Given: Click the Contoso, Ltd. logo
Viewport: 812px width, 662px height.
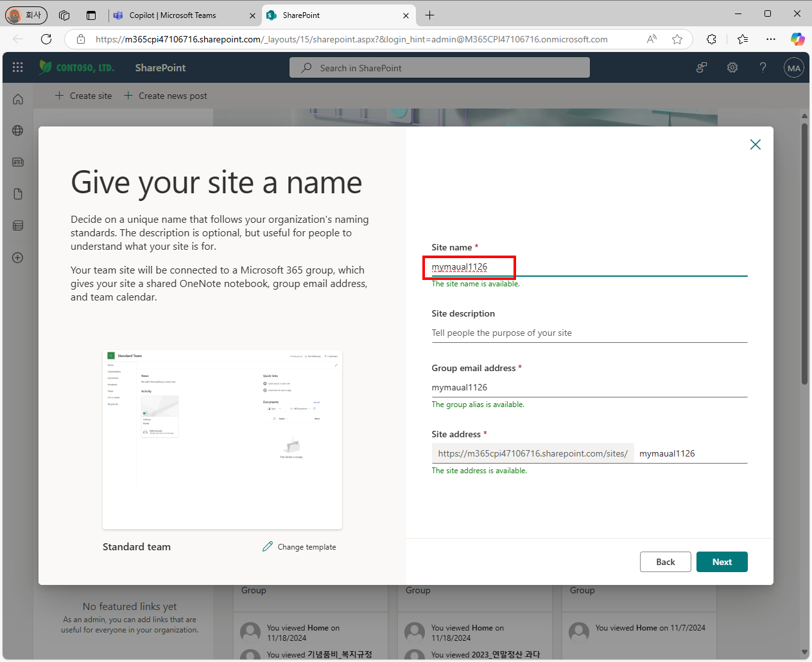Looking at the screenshot, I should coord(76,67).
